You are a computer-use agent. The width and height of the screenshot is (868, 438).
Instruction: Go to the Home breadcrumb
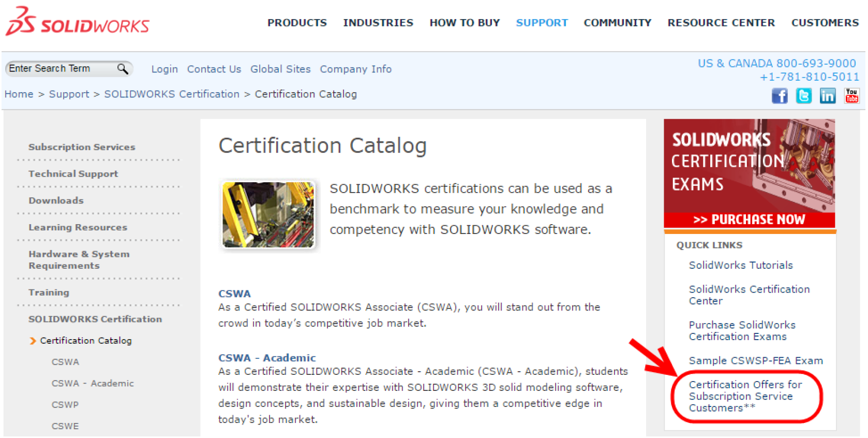point(19,94)
